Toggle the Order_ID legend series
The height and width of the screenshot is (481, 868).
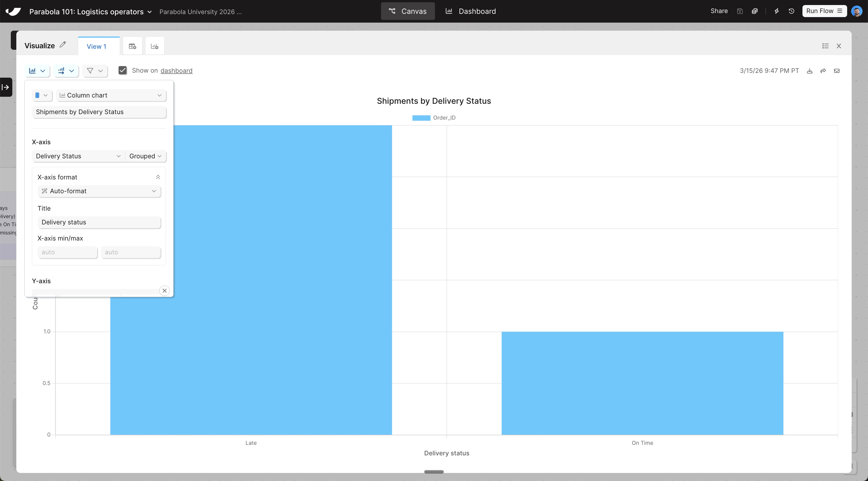434,118
